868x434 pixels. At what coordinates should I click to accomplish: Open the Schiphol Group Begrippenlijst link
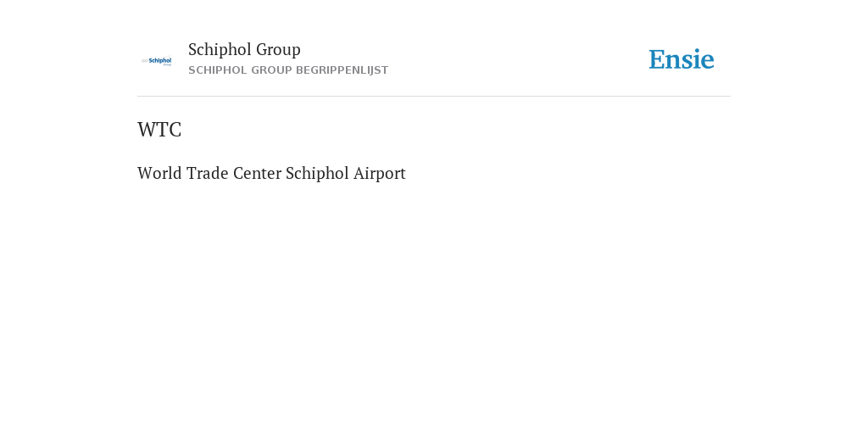coord(288,70)
